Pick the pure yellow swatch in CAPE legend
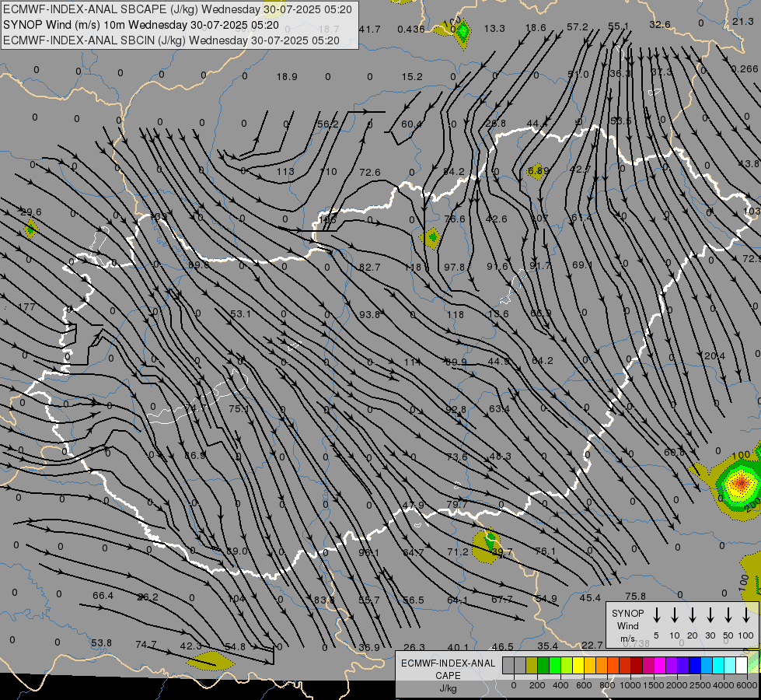Screen dimensions: 761x700 tap(578, 666)
